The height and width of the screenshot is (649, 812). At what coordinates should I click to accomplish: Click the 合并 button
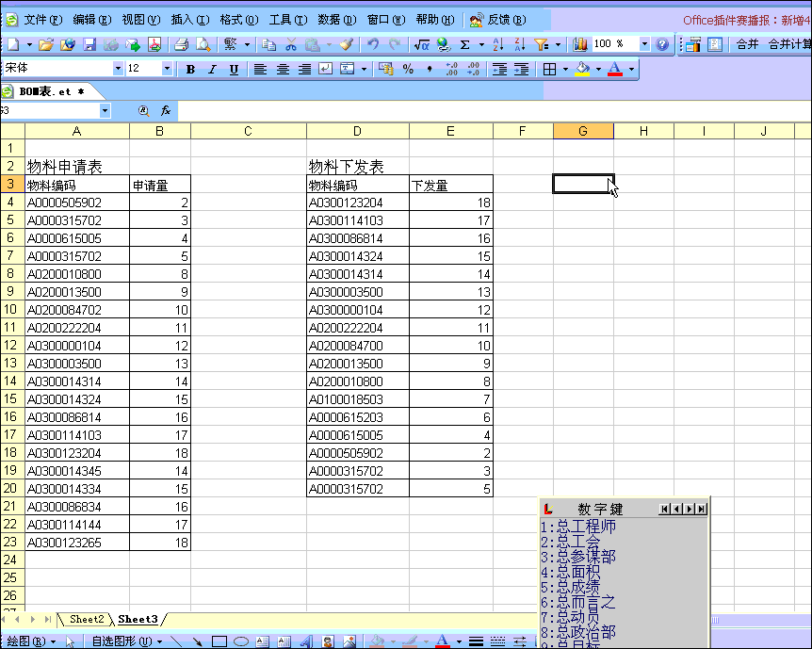coord(747,44)
